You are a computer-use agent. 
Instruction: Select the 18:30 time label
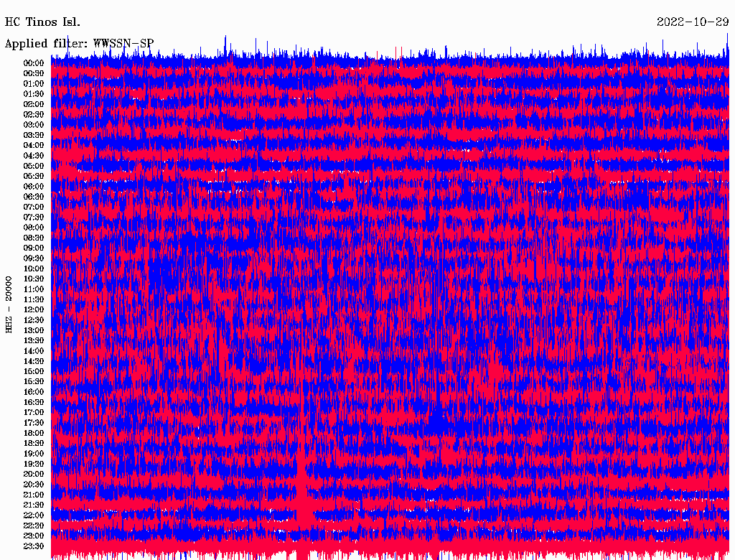click(x=34, y=444)
